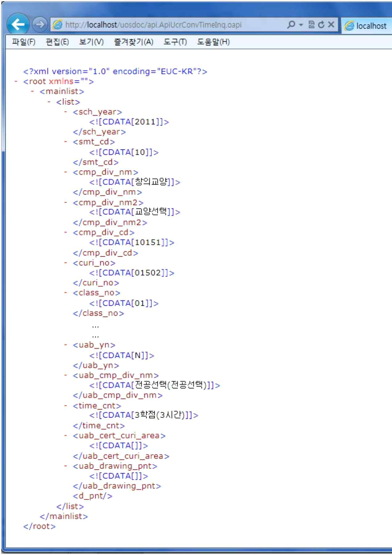Screen dimensions: 392x555
Task: Collapse the uab_drawing_pnt element
Action: click(x=66, y=466)
